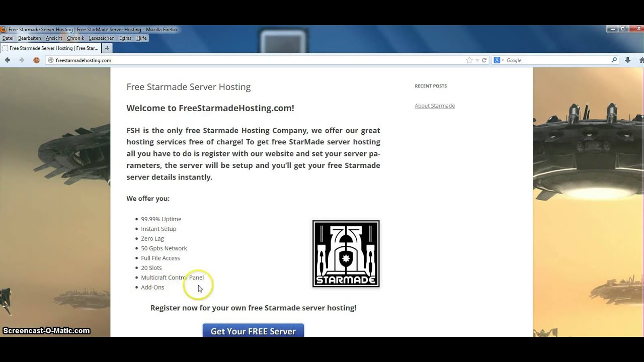Bookmark this page with the star icon
The width and height of the screenshot is (644, 362).
[469, 60]
